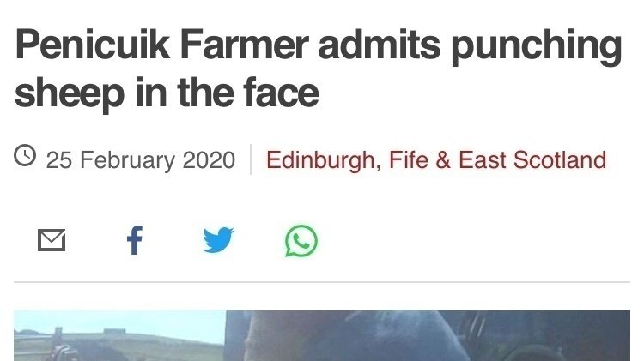Click the word Edinburgh in the region link
Screen dimensions: 644x361
click(320, 160)
